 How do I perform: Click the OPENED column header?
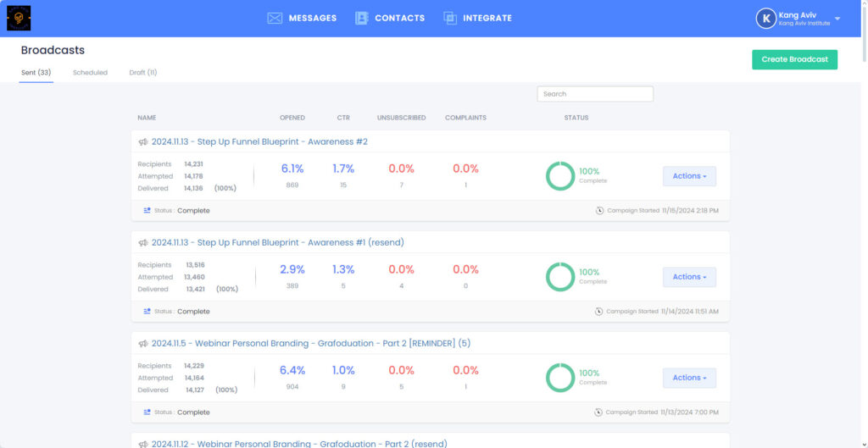click(292, 118)
